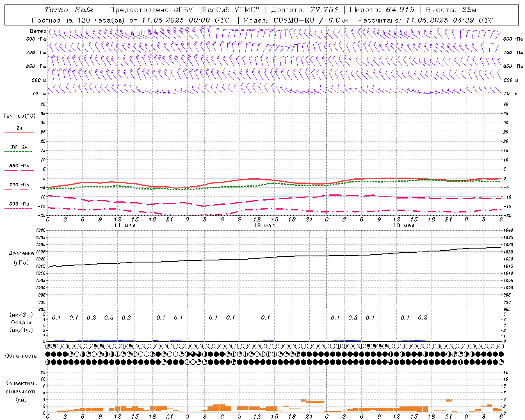Click the 'Рассчитано: 11.05.2025 04:39 UTC' text
This screenshot has height=420, width=525.
click(x=426, y=20)
